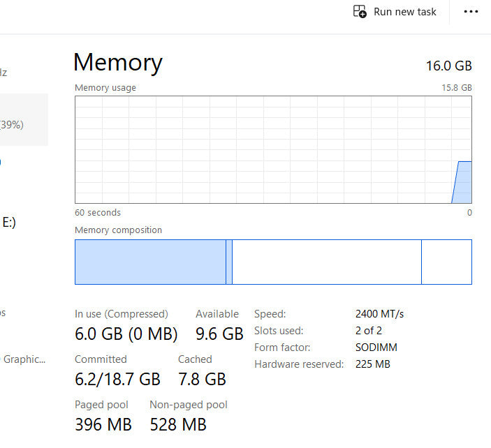The image size is (491, 448).
Task: Click the Available 9.6 GB value
Action: click(219, 334)
